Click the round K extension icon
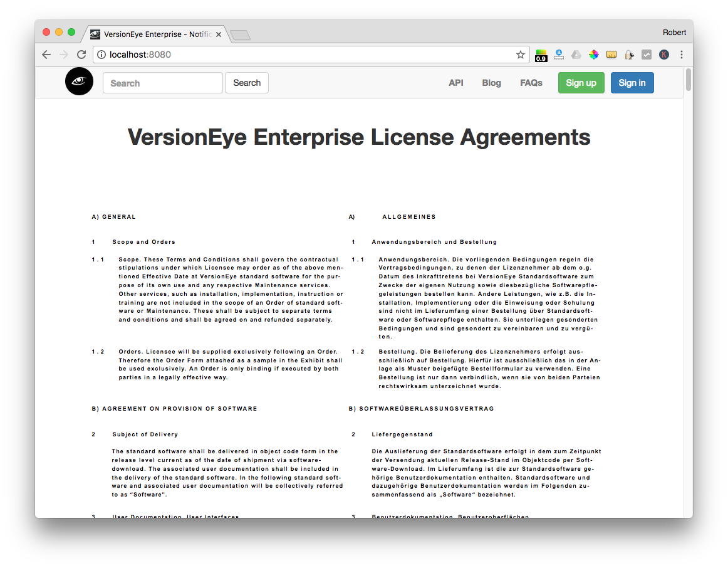 click(x=664, y=55)
